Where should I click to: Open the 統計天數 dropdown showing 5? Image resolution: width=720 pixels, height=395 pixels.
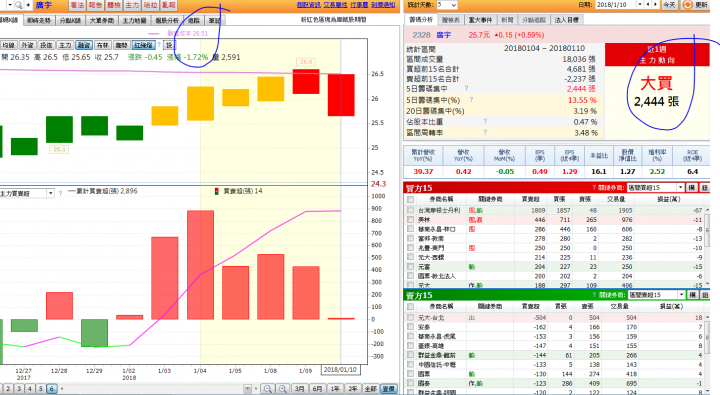(x=447, y=5)
